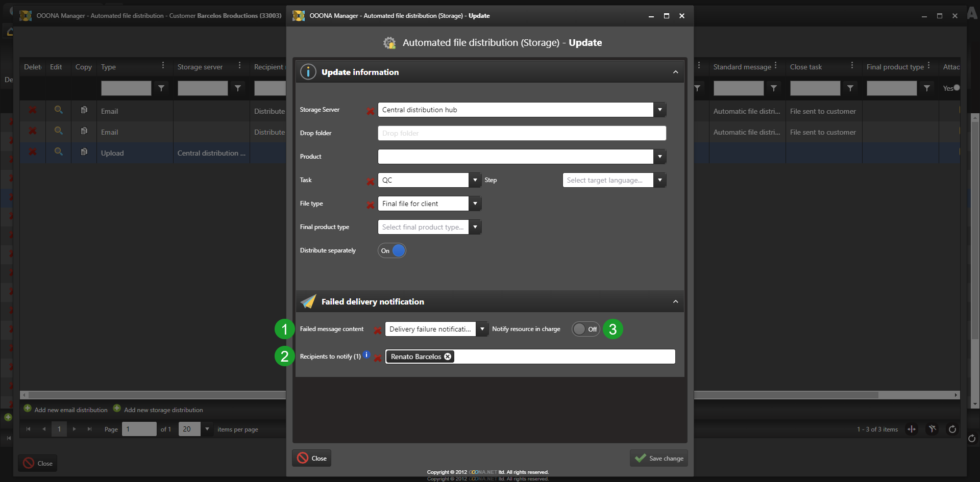Click the info icon beside Recipients to notify
The width and height of the screenshot is (980, 482).
[366, 354]
